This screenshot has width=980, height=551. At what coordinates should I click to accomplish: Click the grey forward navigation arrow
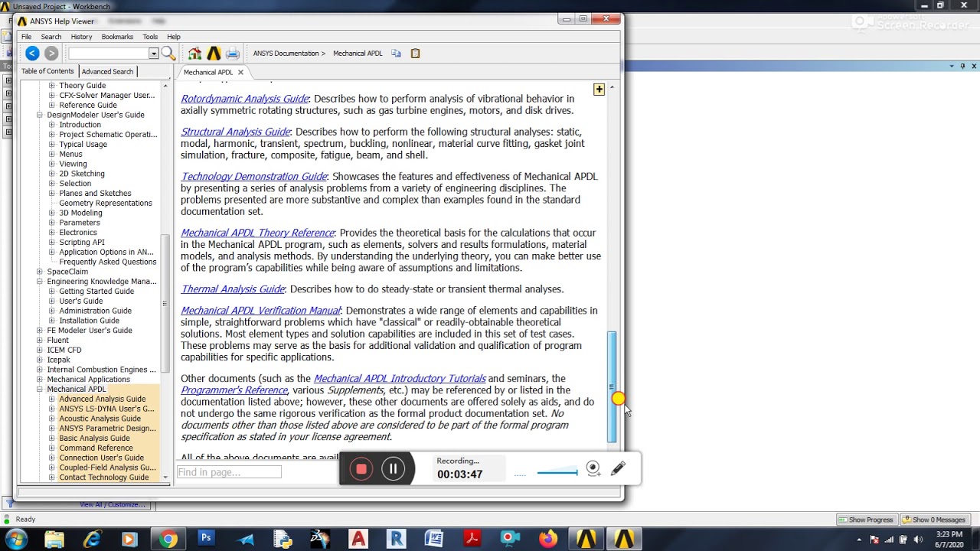(x=51, y=53)
